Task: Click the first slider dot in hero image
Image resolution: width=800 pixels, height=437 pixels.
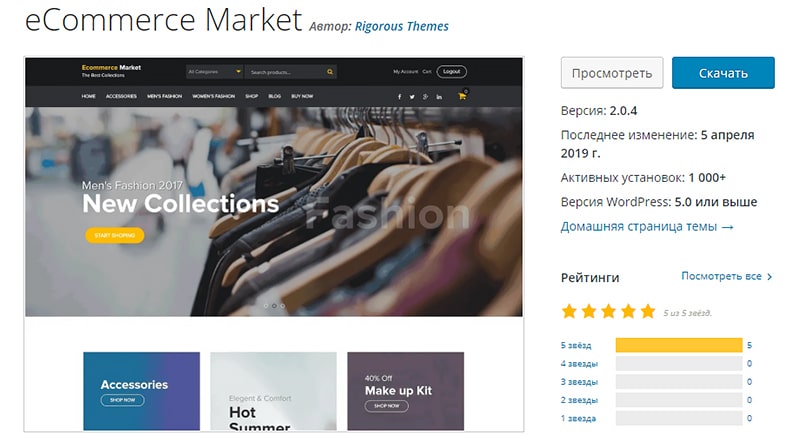Action: (265, 306)
